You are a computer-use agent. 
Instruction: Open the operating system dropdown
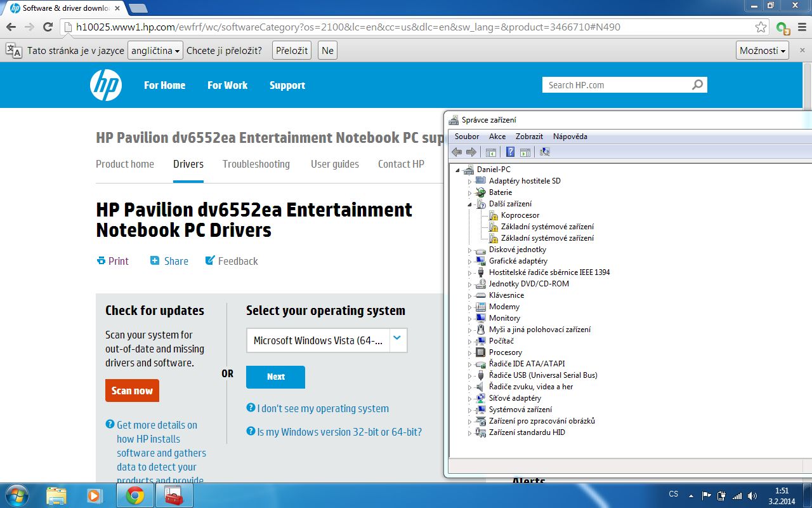pos(396,340)
